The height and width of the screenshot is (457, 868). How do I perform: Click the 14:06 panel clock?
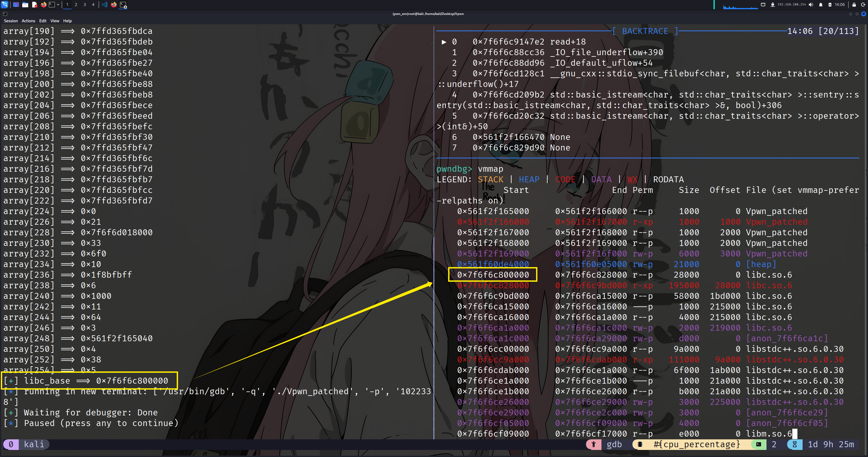840,5
